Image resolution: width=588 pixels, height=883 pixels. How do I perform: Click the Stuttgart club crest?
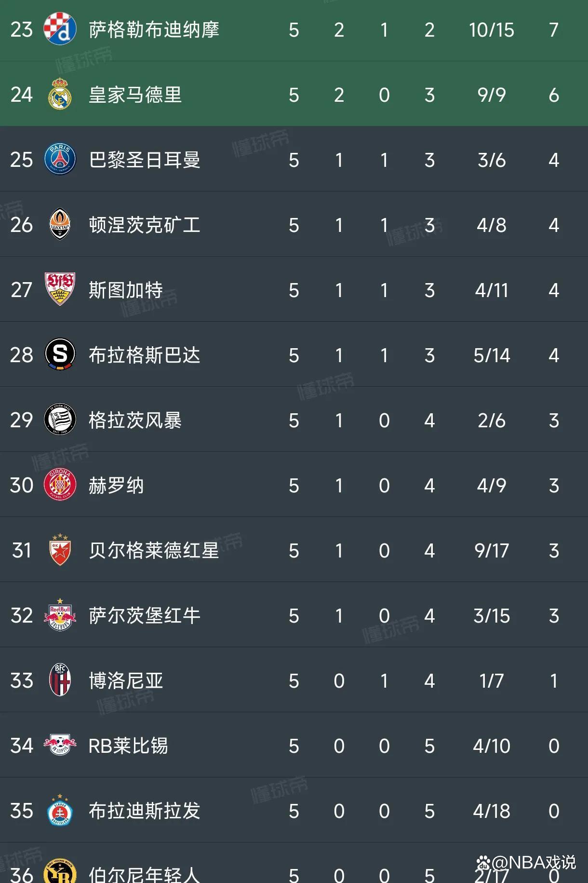(x=60, y=290)
